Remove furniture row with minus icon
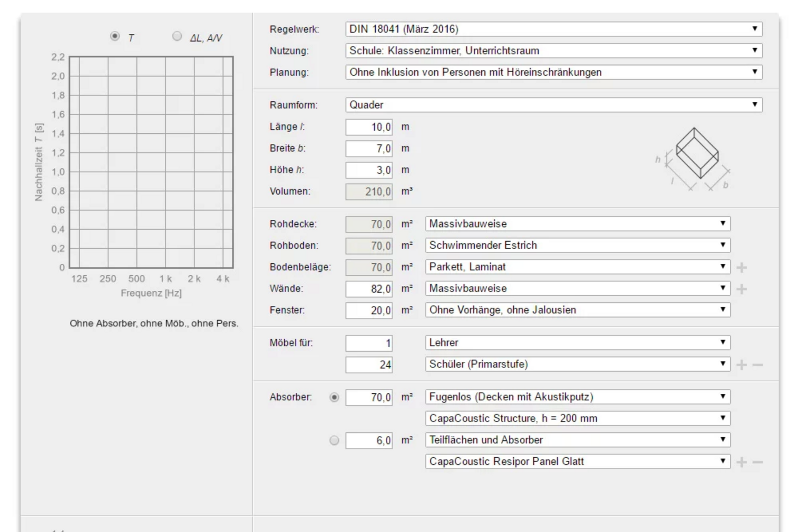The height and width of the screenshot is (532, 798). (758, 365)
